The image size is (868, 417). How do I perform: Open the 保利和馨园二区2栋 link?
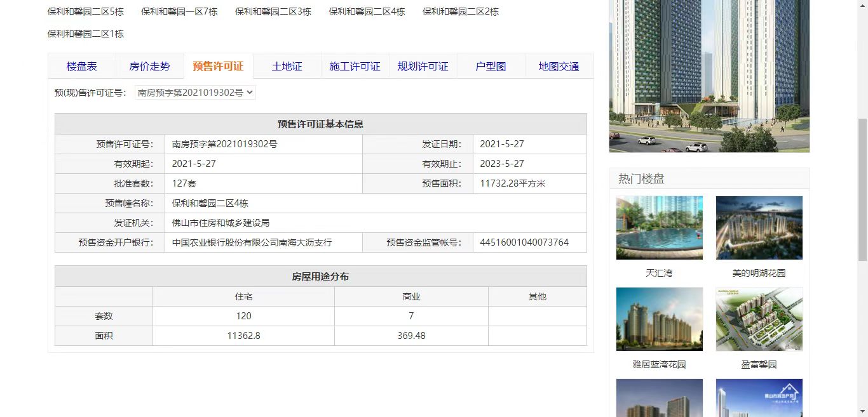461,11
